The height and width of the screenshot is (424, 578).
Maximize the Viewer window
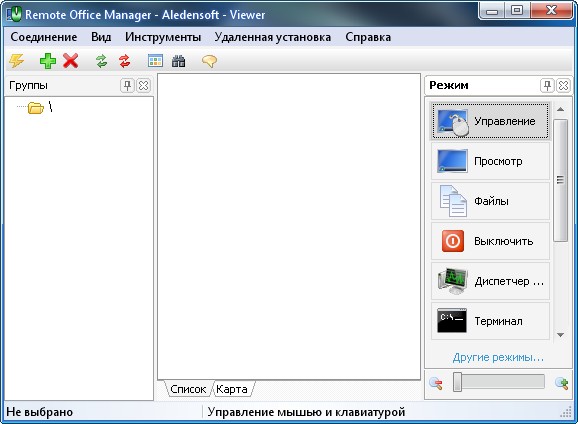click(x=517, y=11)
